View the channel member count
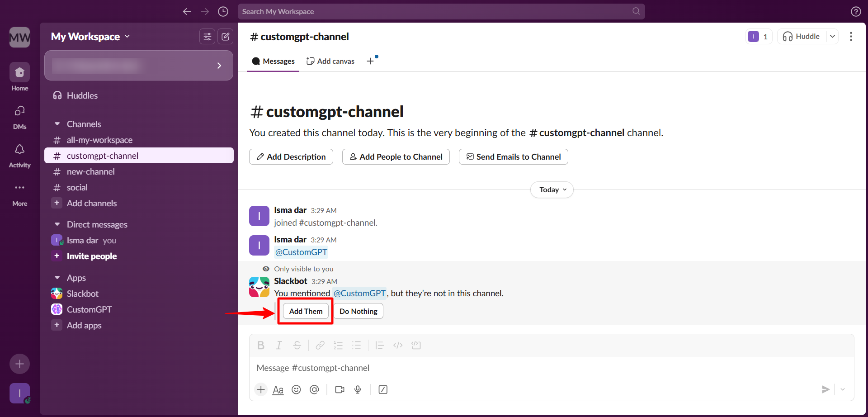This screenshot has width=868, height=417. click(759, 37)
